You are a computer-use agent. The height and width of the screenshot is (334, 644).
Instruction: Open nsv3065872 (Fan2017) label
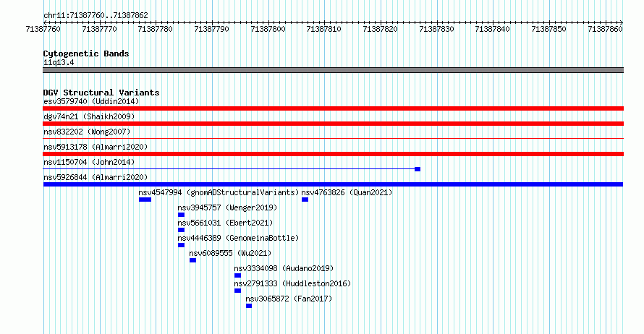click(288, 299)
